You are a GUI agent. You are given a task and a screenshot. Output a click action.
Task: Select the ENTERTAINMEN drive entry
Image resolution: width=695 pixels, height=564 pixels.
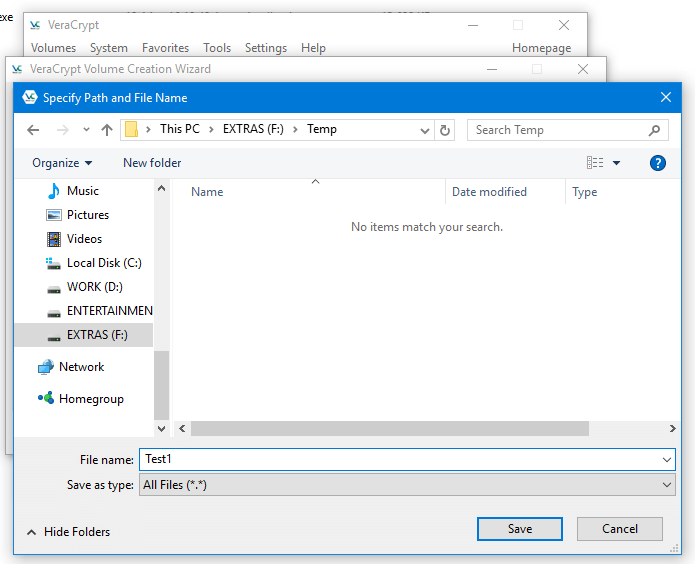109,311
